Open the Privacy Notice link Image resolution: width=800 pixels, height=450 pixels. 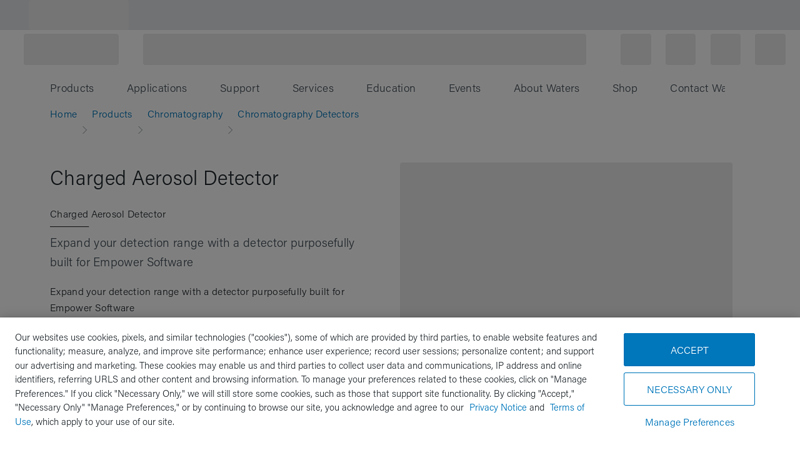pos(497,408)
